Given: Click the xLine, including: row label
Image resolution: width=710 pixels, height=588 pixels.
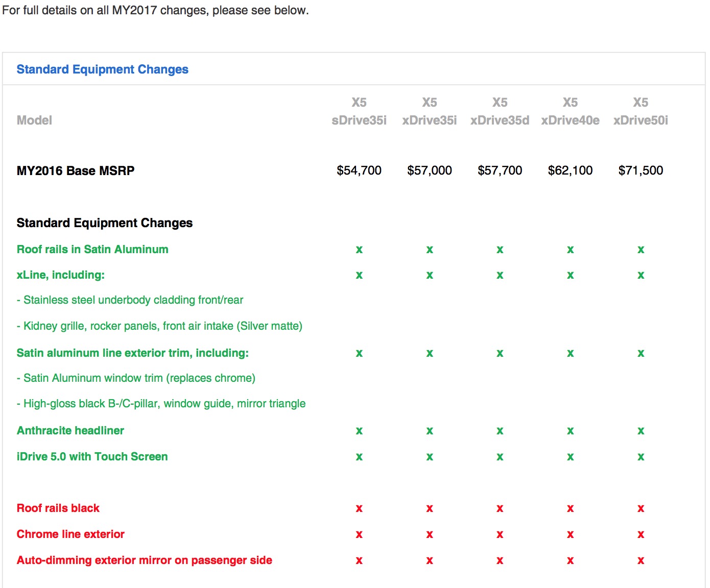Looking at the screenshot, I should coord(61,275).
